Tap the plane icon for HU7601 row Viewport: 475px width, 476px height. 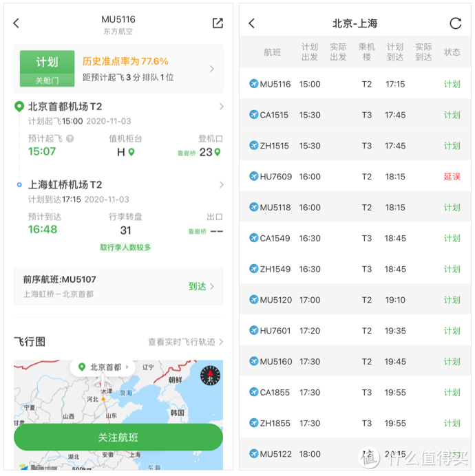[x=253, y=330]
